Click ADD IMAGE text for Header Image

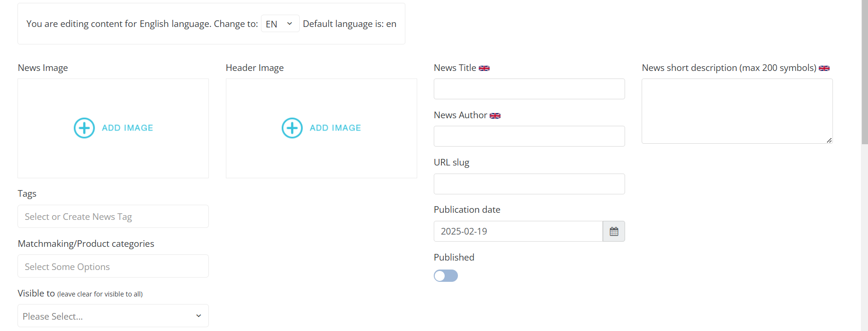tap(335, 128)
